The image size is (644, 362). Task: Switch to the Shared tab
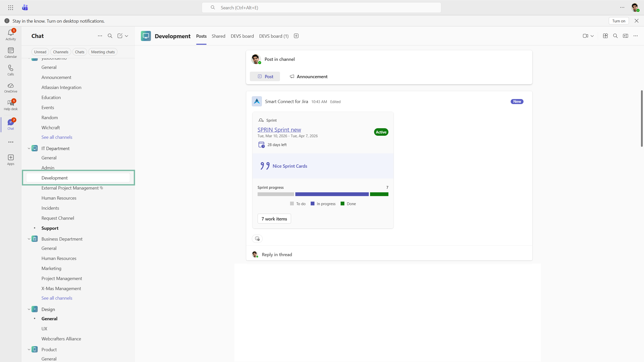click(x=218, y=36)
